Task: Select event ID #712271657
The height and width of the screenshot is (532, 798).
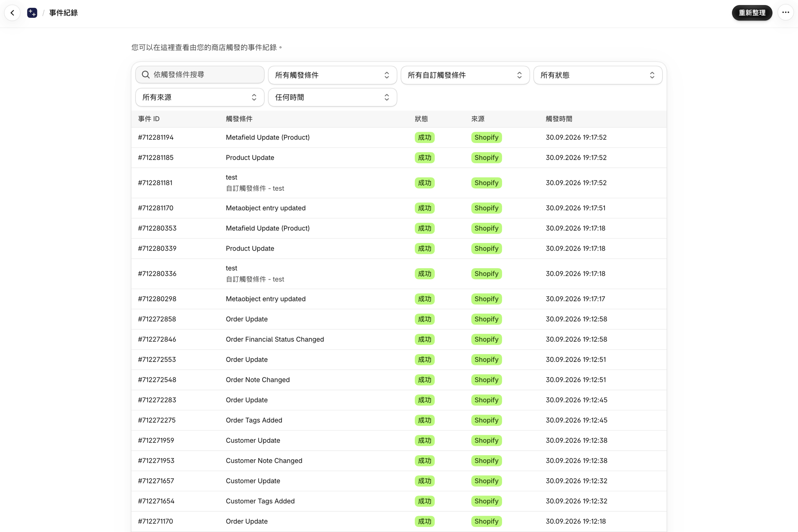Action: (156, 481)
